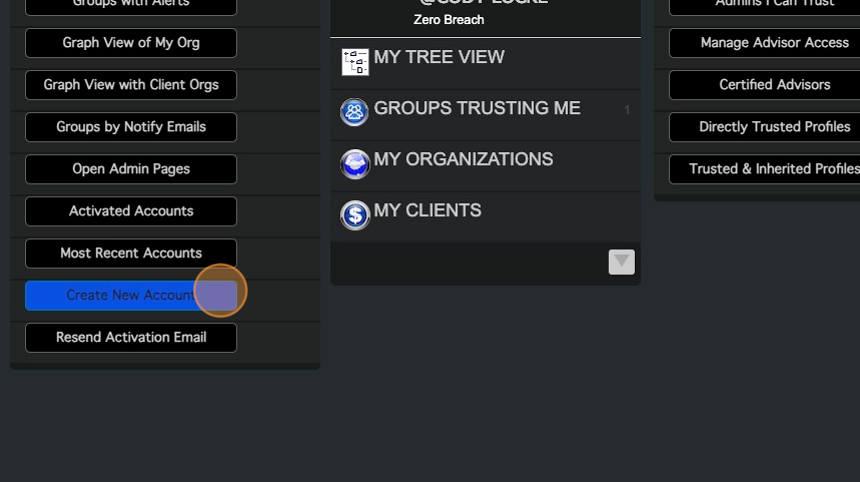View Groups by Notify Emails
860x482 pixels.
click(131, 127)
